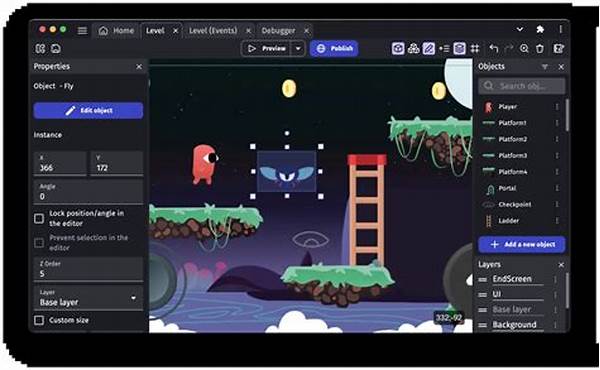Switch to the Level (Events) tab
This screenshot has height=370, width=600.
coord(213,31)
